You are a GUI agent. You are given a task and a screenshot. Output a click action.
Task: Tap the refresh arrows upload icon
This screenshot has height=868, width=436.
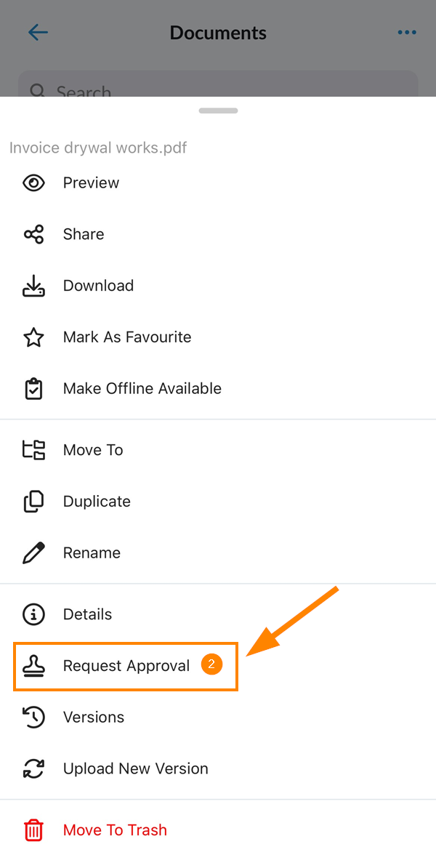click(33, 769)
